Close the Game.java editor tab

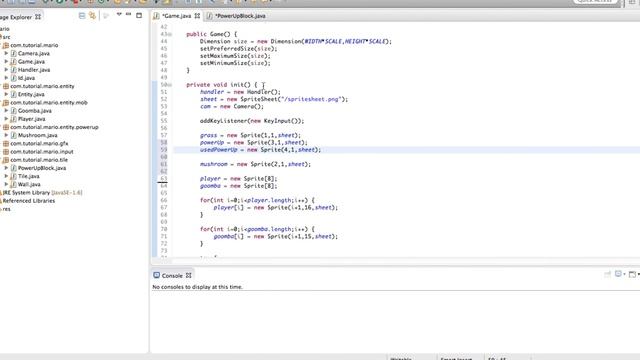[x=197, y=16]
